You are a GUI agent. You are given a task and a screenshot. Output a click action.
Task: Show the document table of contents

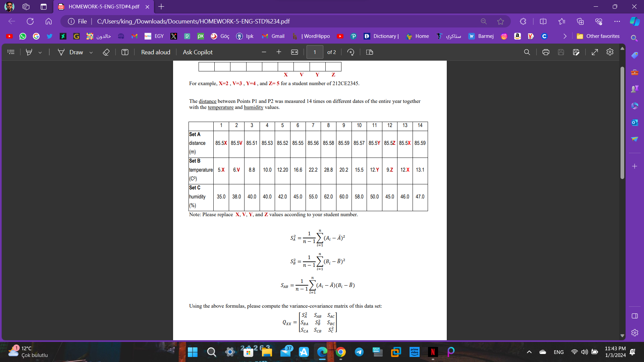[11, 52]
